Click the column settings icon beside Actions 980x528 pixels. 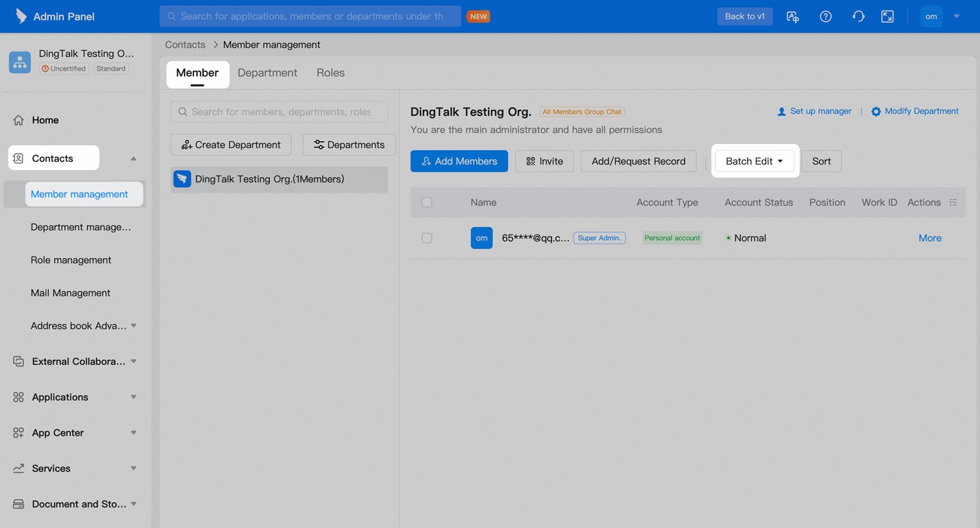(x=953, y=202)
